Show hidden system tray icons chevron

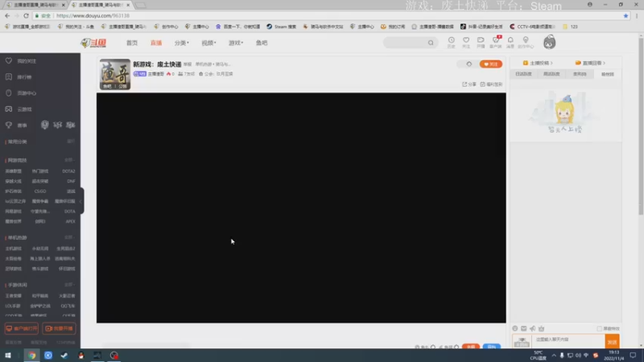pyautogui.click(x=554, y=356)
